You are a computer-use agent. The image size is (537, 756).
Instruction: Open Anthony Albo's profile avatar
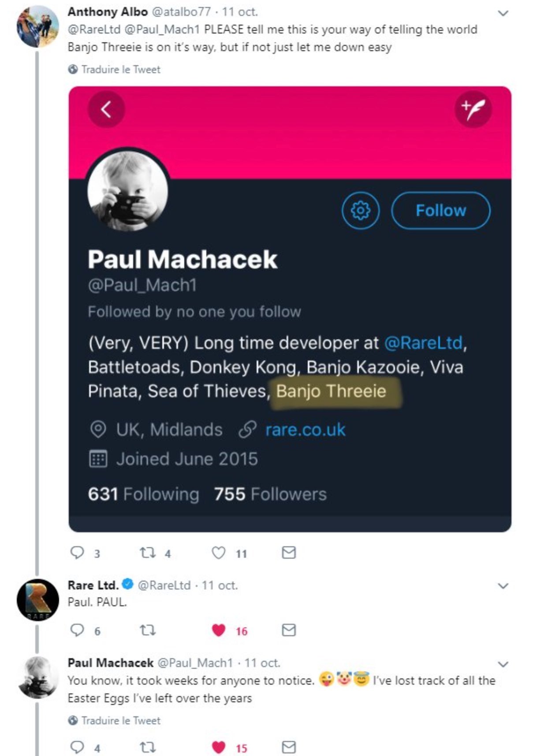pos(37,26)
